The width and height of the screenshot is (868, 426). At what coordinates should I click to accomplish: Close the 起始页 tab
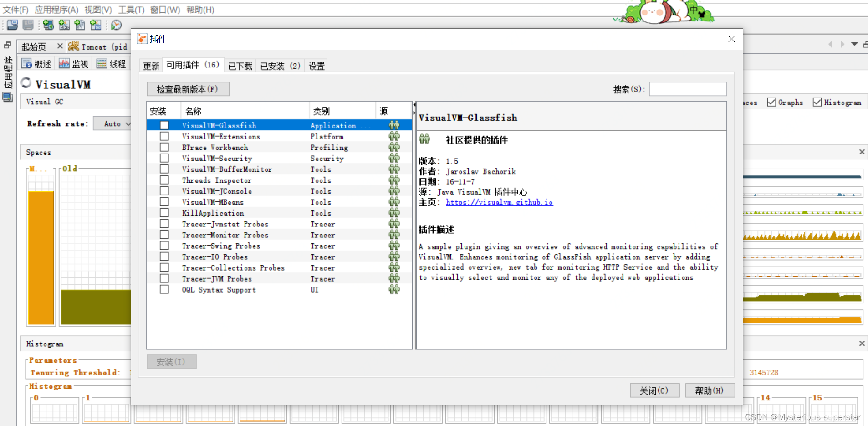(60, 46)
